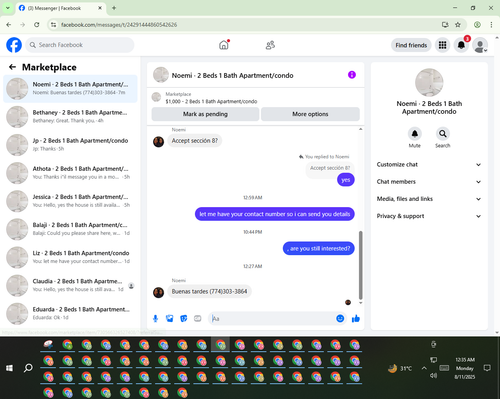Choose a sticker icon in composer

pyautogui.click(x=184, y=319)
